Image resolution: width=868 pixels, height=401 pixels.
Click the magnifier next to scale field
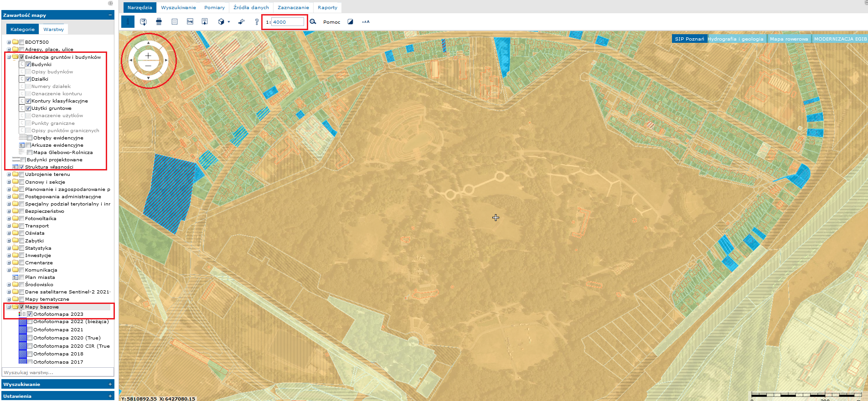313,21
